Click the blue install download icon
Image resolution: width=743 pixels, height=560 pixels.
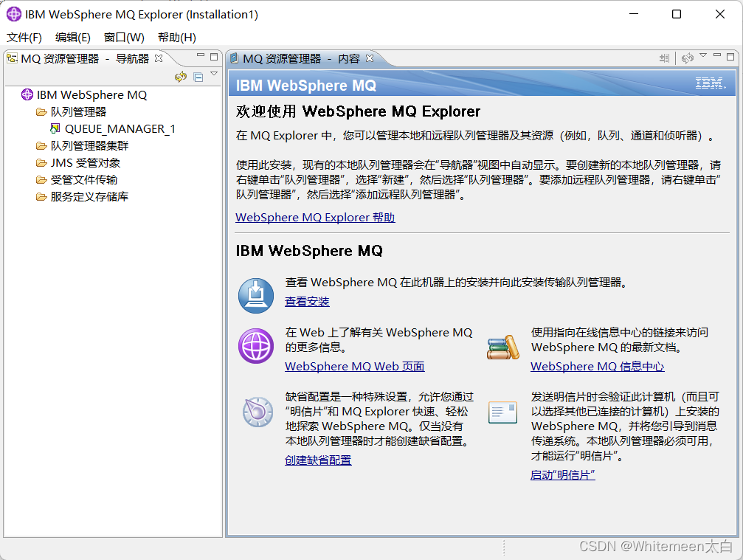point(256,296)
